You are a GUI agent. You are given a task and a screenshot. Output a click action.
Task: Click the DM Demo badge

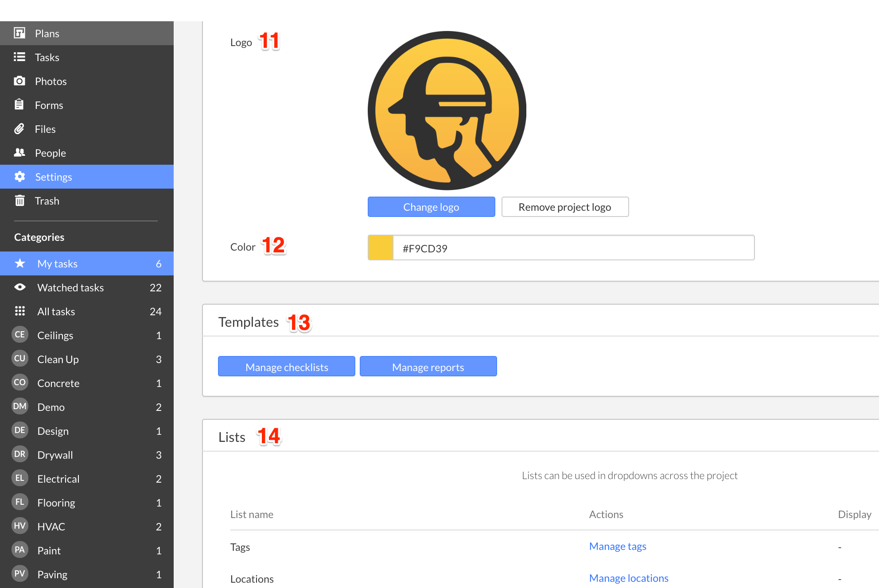tap(20, 406)
